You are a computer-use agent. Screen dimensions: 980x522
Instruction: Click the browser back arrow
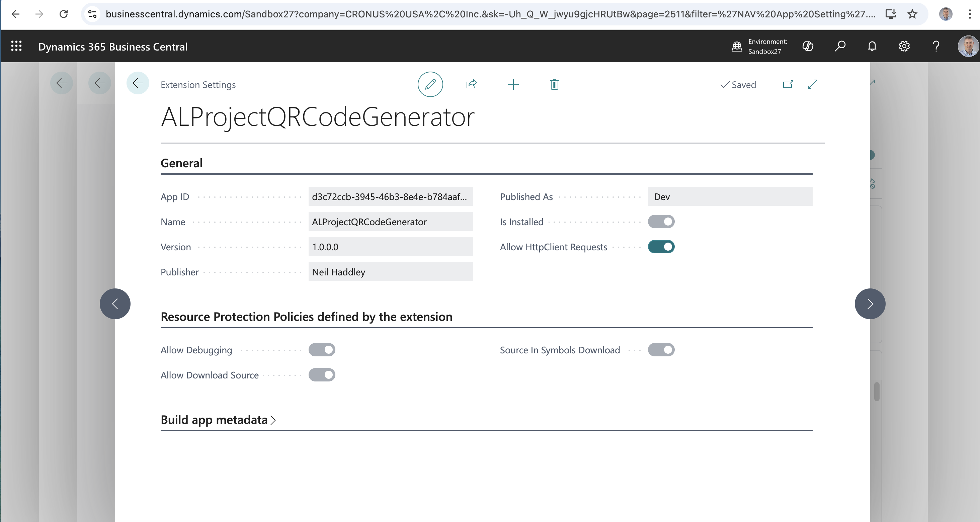point(16,14)
